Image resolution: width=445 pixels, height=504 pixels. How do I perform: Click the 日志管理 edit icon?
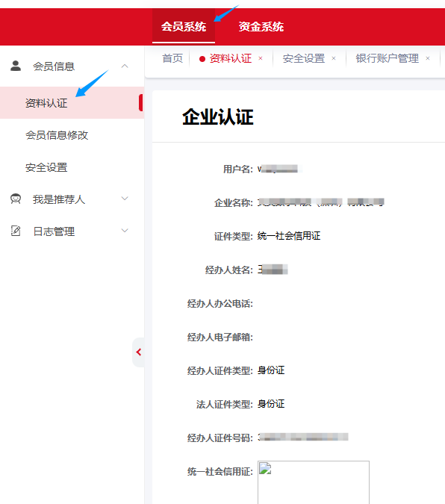pos(16,231)
